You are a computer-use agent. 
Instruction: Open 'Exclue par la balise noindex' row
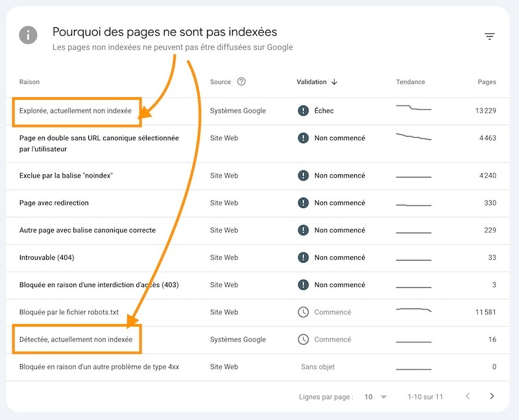pyautogui.click(x=258, y=176)
